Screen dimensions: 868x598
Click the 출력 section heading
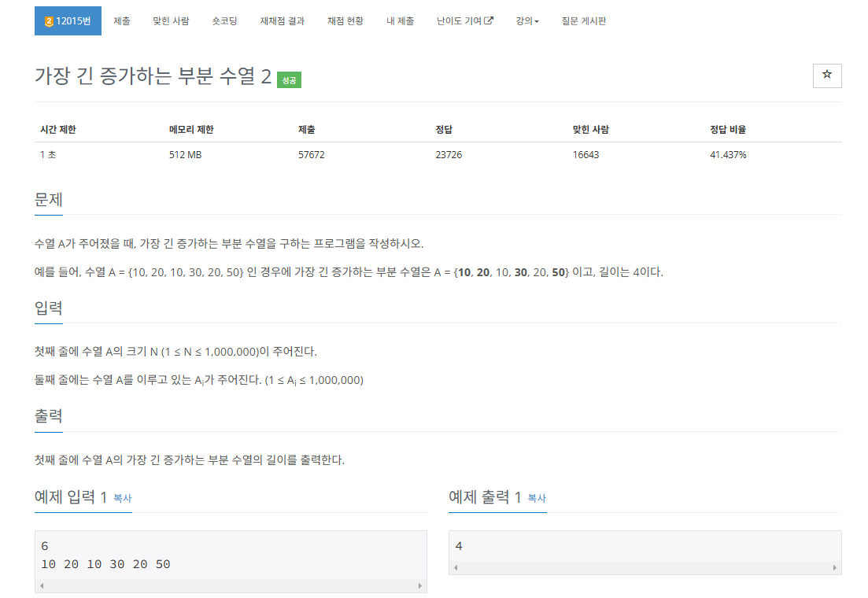tap(49, 416)
